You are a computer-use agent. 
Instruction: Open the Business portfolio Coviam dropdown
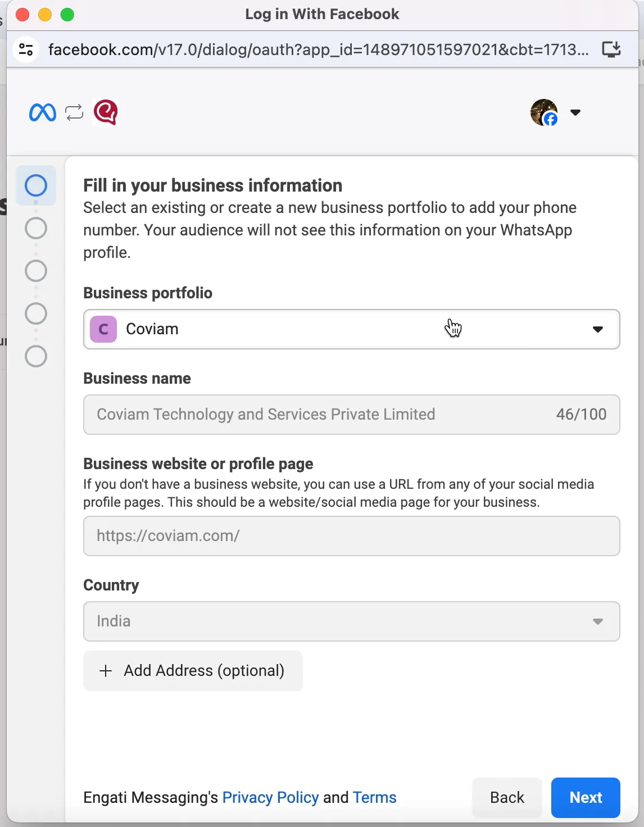[x=352, y=329]
